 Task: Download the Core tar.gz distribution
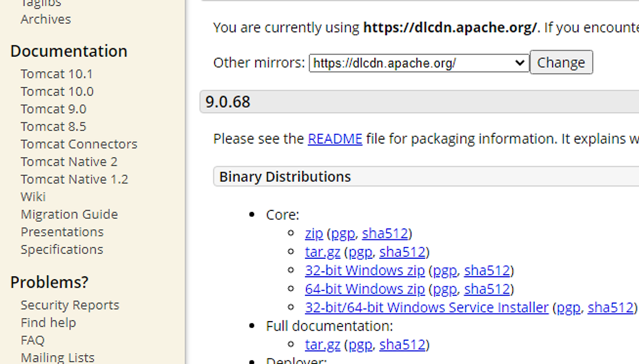point(322,252)
